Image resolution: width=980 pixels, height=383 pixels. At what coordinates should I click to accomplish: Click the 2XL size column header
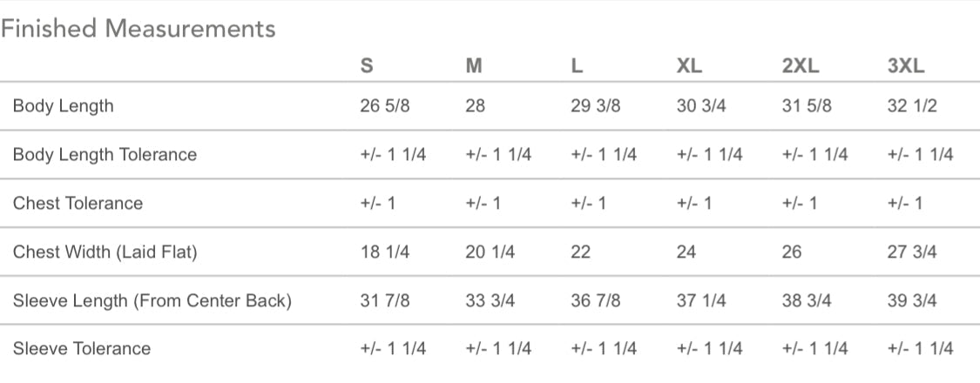(800, 65)
